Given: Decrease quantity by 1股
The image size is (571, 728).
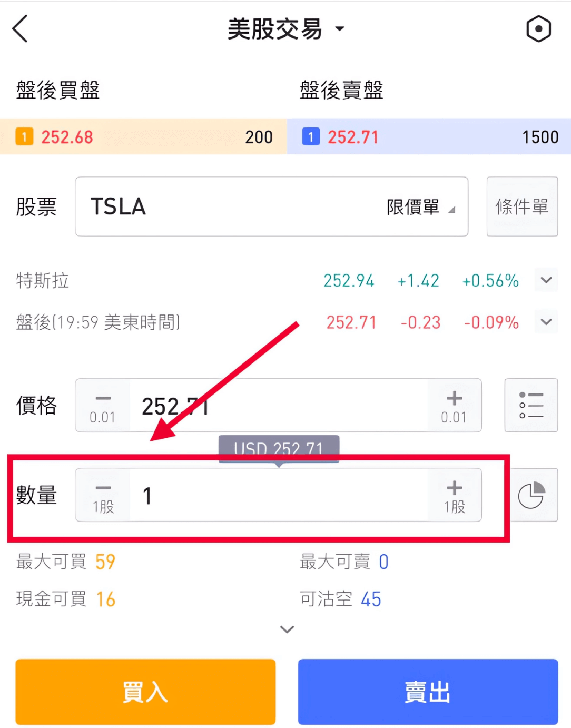Looking at the screenshot, I should (x=103, y=495).
